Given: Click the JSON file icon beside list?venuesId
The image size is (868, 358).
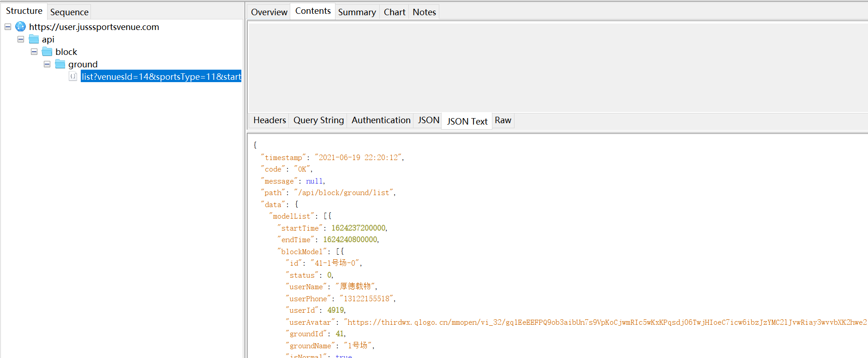Looking at the screenshot, I should click(73, 77).
